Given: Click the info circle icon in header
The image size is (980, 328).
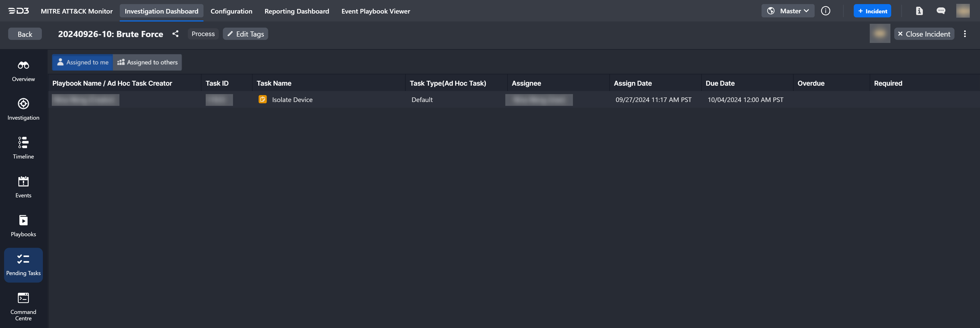Looking at the screenshot, I should coord(825,11).
